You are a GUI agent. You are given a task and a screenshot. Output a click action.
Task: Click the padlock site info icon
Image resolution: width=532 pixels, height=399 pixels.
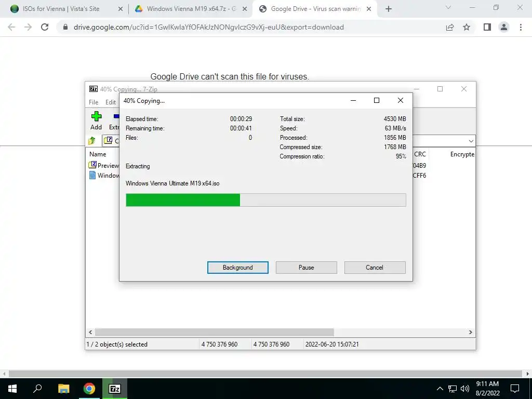pyautogui.click(x=65, y=27)
